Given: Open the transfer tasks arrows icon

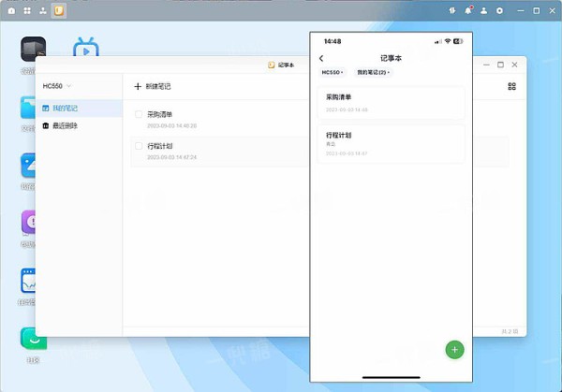Looking at the screenshot, I should pos(452,10).
